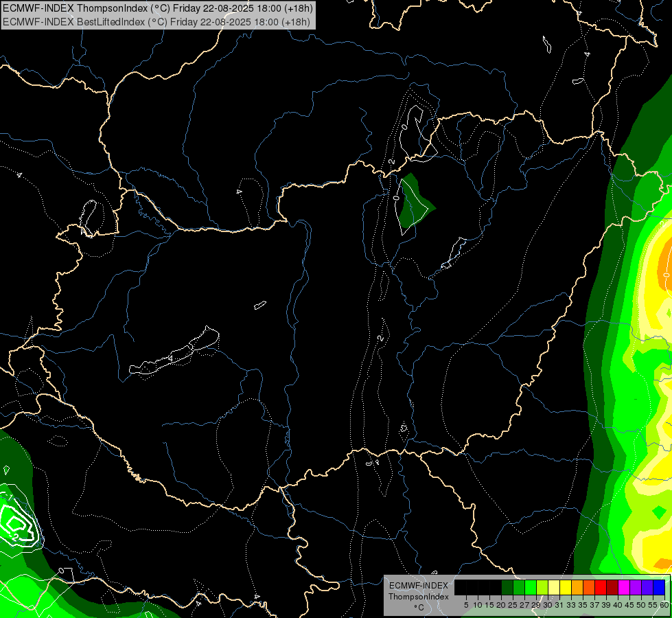
Task: Select the bright red 37–39 legend swatch
Action: coord(601,587)
